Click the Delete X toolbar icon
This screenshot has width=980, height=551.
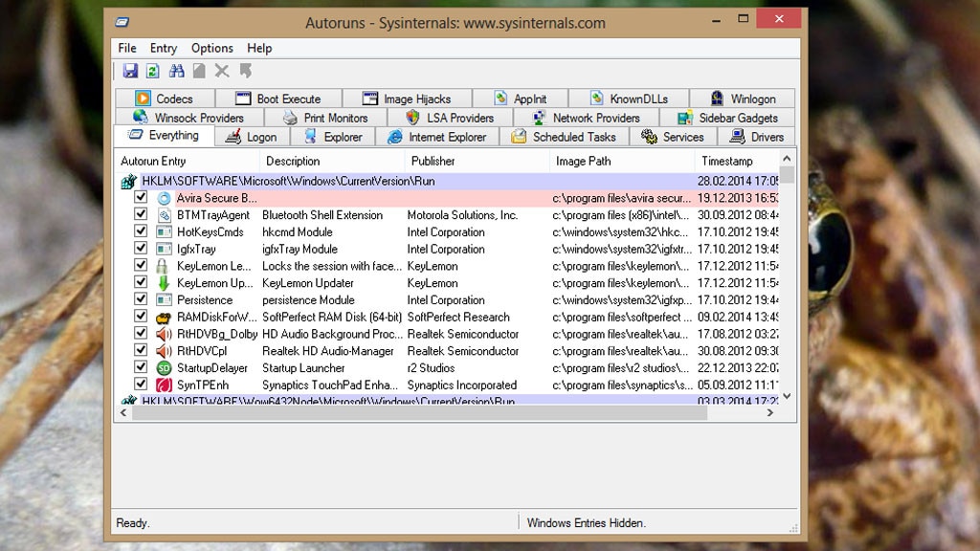click(x=222, y=71)
